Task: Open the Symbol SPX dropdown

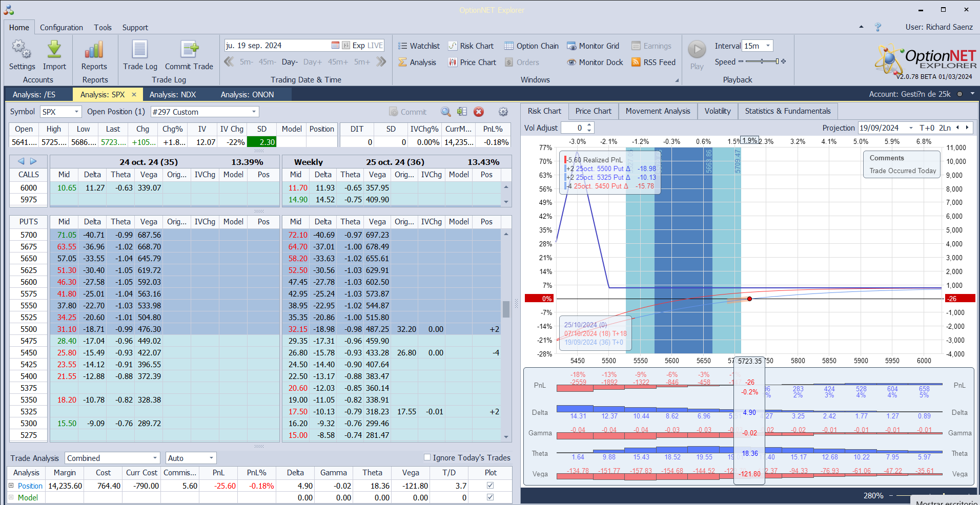Action: (x=76, y=112)
